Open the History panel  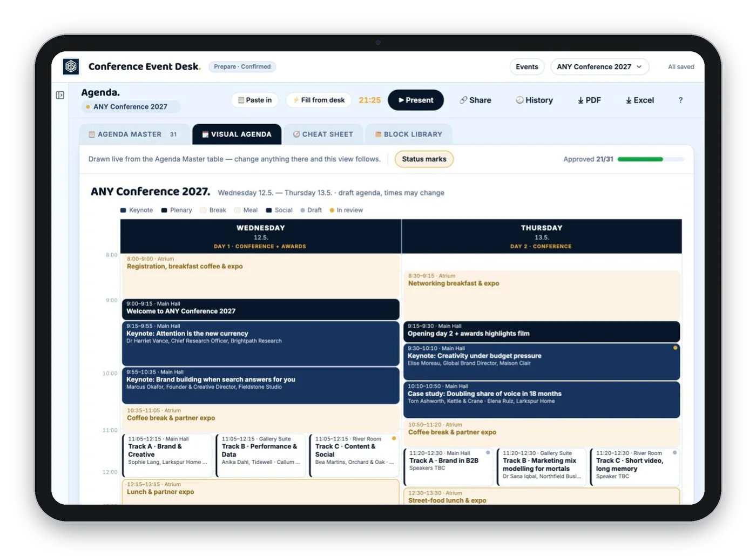pos(534,100)
